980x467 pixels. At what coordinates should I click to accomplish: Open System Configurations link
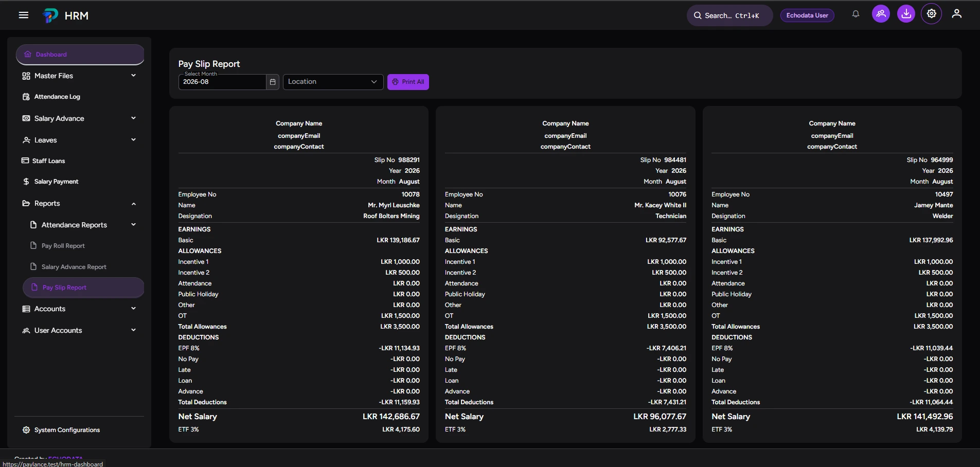(67, 430)
